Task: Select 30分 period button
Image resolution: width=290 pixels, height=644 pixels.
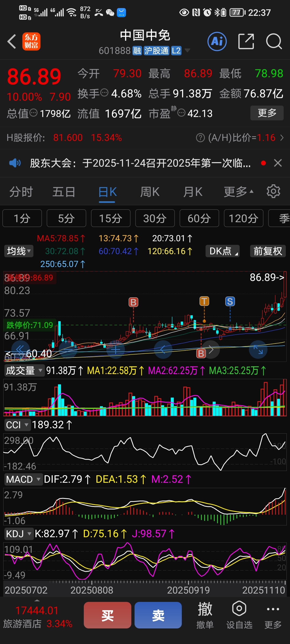Action: coord(155,218)
